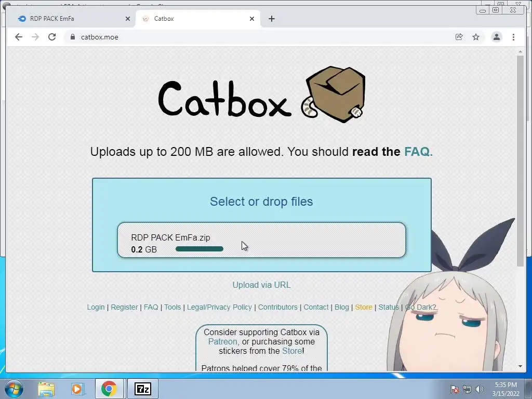Reload the catbox.moe page
This screenshot has height=399, width=532.
click(x=52, y=37)
